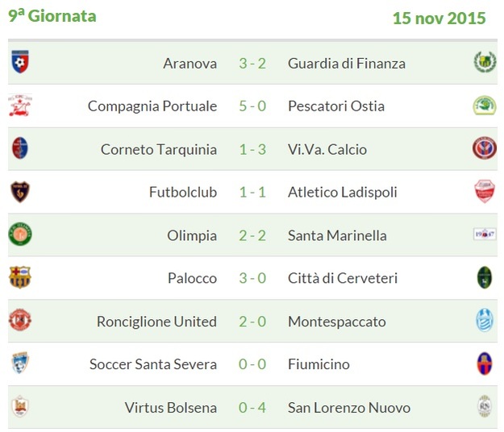Click the 5 - 0 match result
This screenshot has height=432, width=504.
coord(252,106)
